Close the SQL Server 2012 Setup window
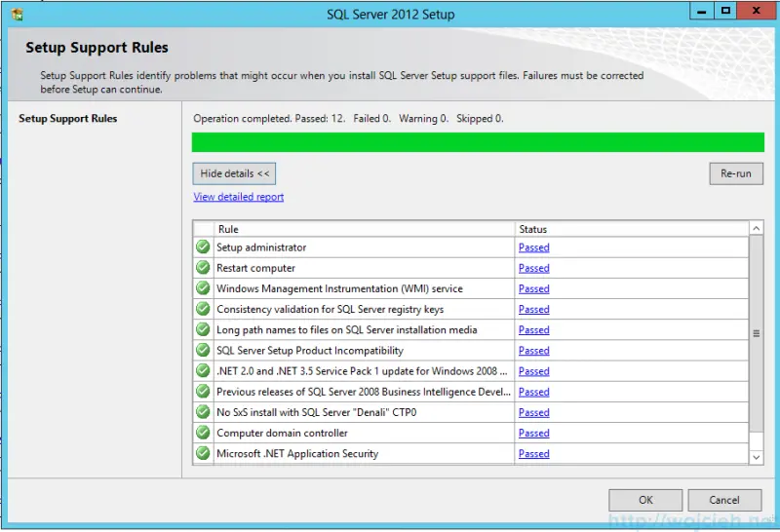Viewport: 780px width, 532px height. tap(757, 11)
